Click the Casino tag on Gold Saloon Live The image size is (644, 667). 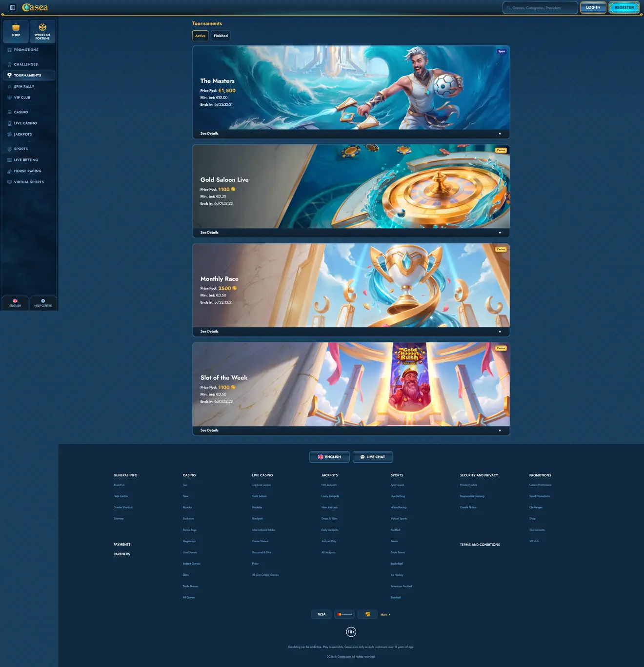click(x=501, y=150)
